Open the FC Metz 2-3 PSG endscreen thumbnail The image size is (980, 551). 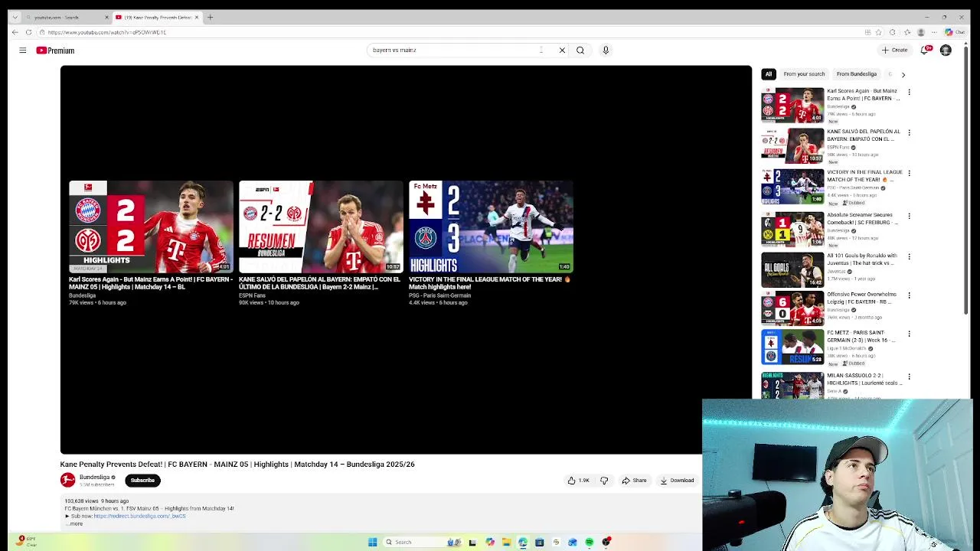(491, 227)
